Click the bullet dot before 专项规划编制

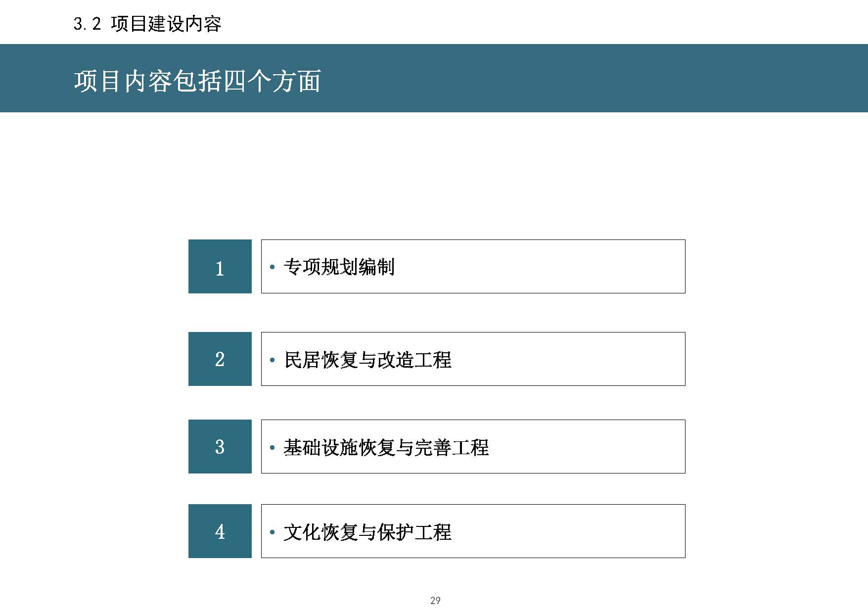273,268
